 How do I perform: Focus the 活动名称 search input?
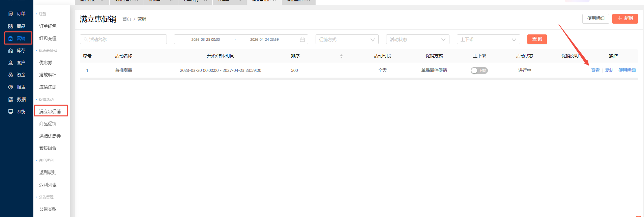[x=123, y=39]
